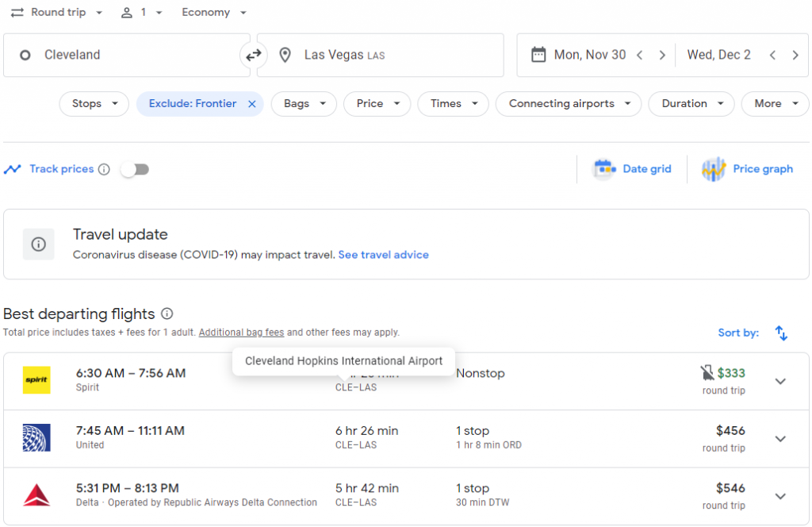Click the Spirit airline logo

pyautogui.click(x=36, y=380)
